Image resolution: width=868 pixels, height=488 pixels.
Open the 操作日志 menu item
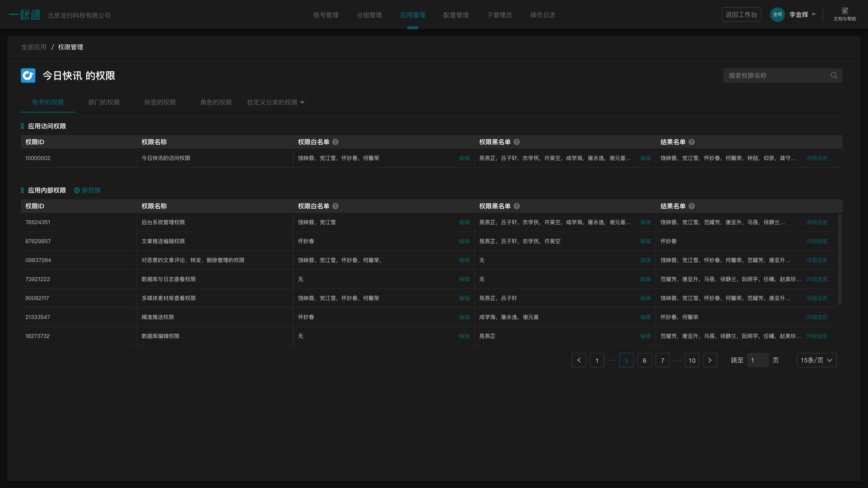[542, 15]
